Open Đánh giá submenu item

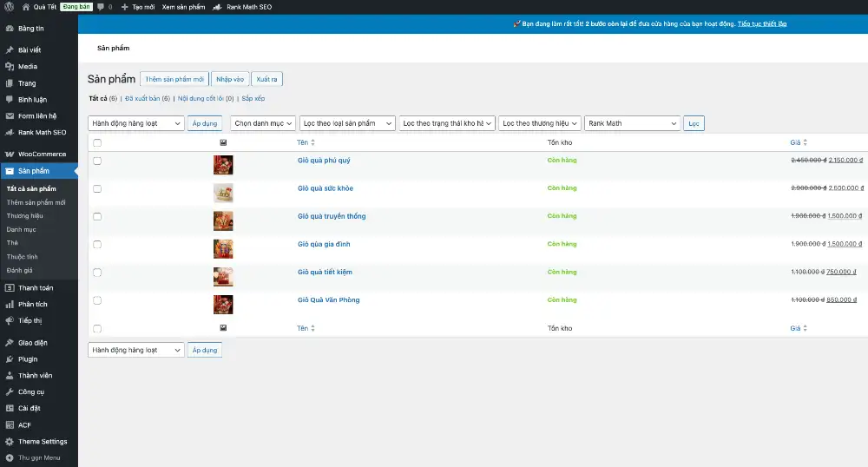point(19,271)
